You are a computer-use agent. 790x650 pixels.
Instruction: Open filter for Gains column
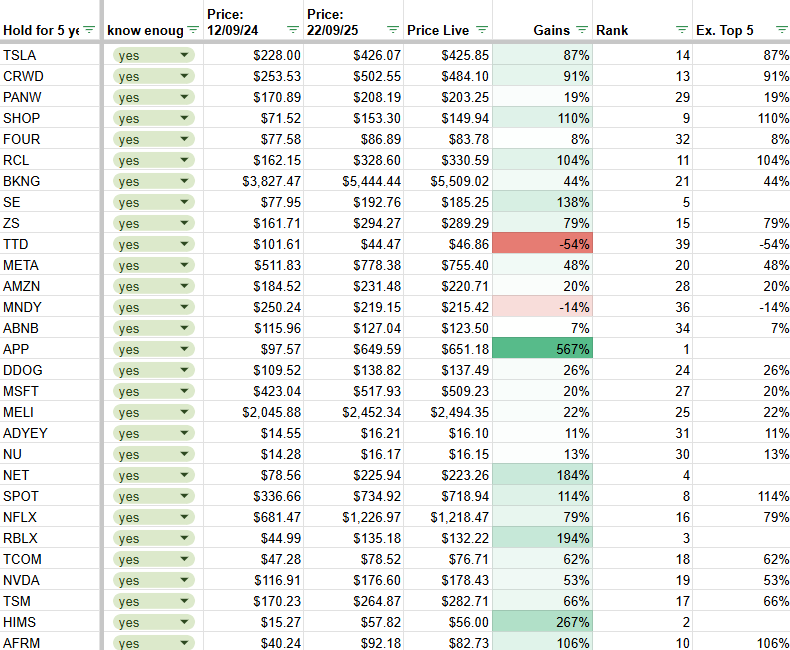coord(582,30)
